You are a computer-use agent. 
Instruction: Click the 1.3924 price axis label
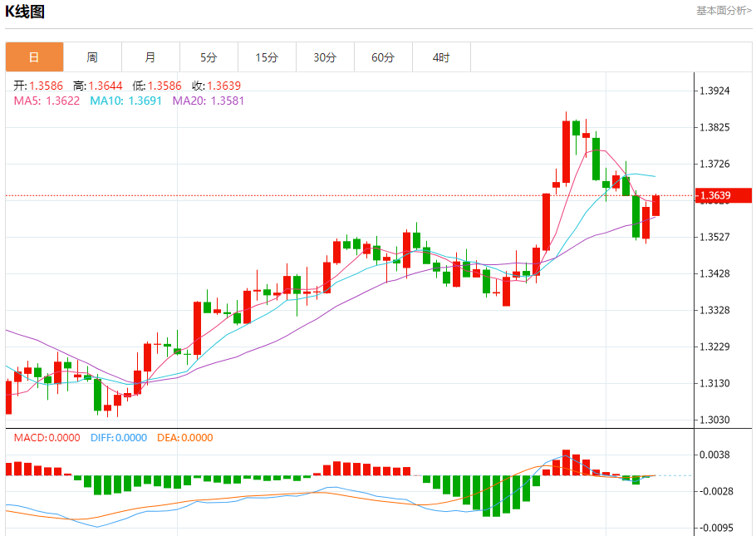(x=714, y=91)
